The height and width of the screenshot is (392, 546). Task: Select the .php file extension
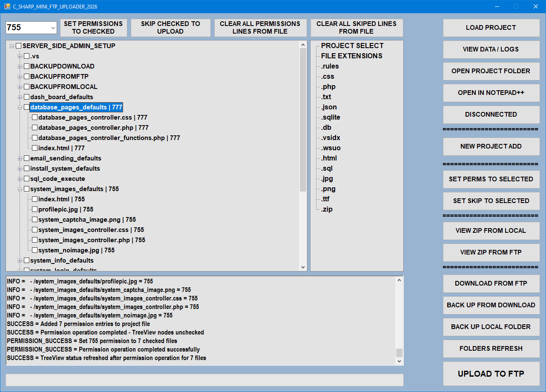click(x=328, y=87)
